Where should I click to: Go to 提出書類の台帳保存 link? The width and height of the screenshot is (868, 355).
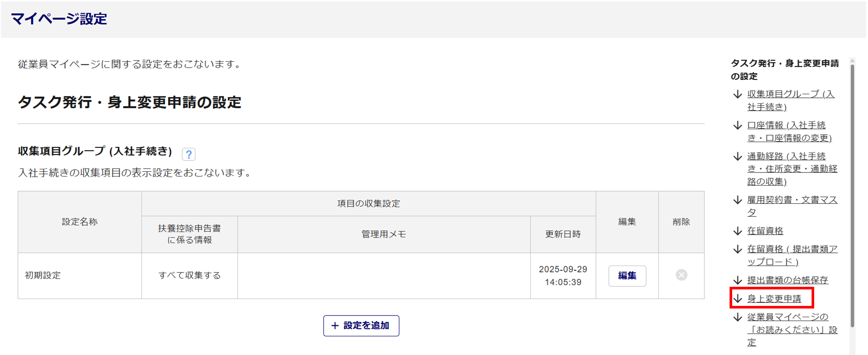[x=787, y=280]
